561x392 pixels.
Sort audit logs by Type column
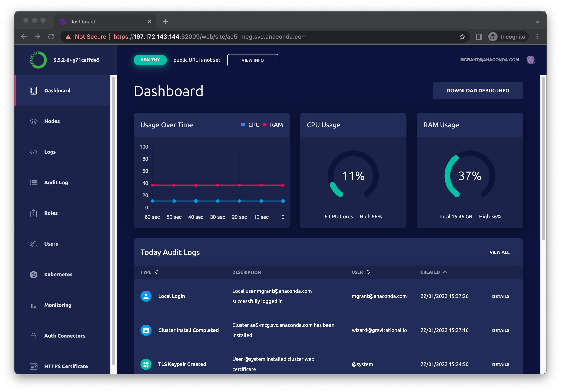click(149, 272)
